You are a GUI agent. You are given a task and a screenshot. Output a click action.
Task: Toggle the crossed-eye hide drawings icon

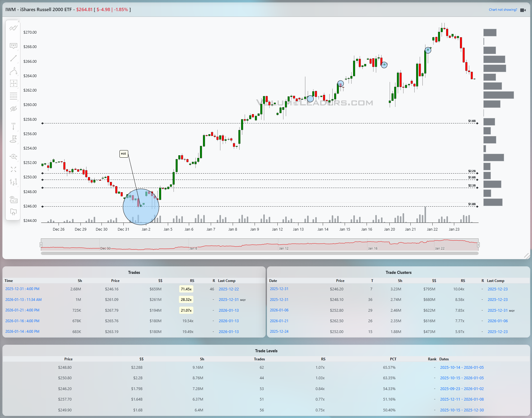coord(13,109)
